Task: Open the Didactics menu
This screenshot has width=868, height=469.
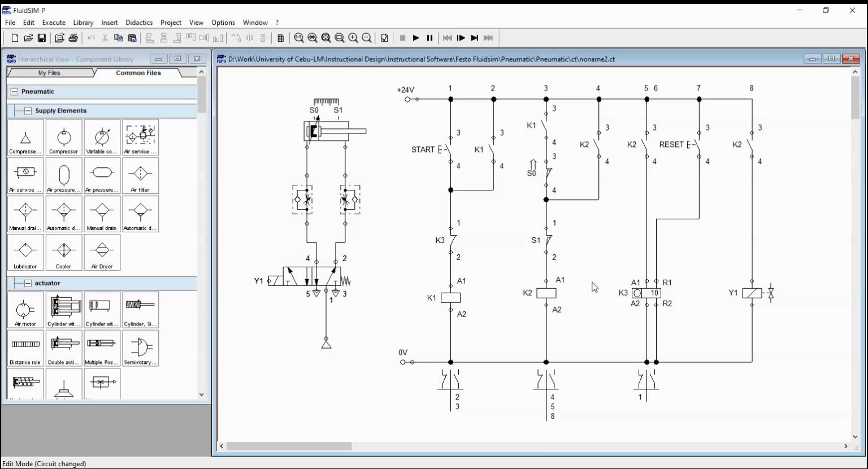Action: (x=139, y=23)
